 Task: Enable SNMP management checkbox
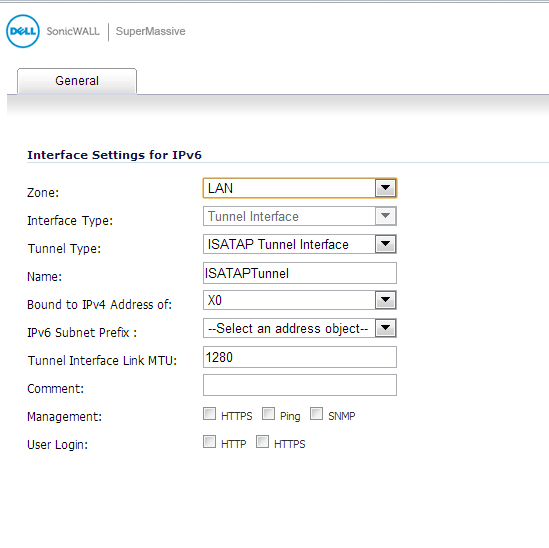317,414
